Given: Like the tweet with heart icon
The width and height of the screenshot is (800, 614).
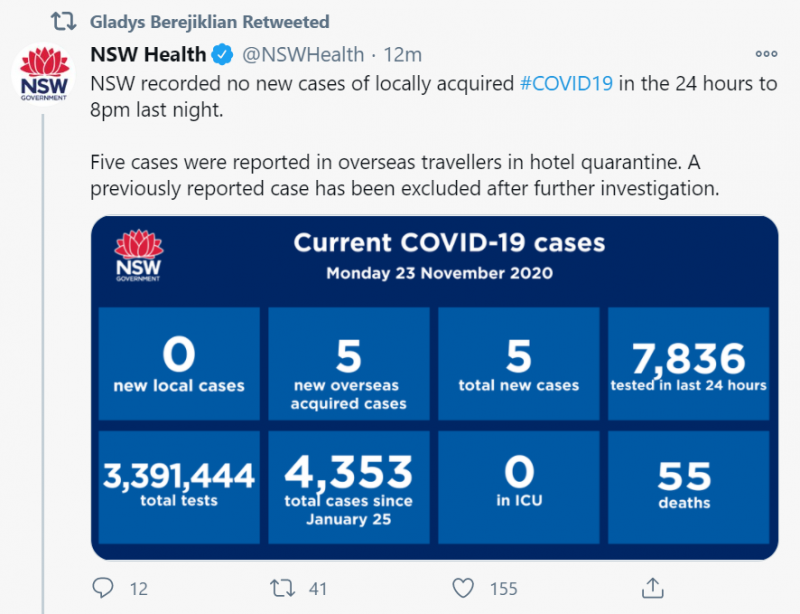Looking at the screenshot, I should pos(463,588).
